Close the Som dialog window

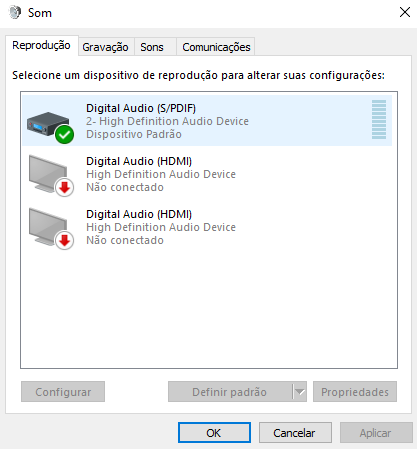[405, 12]
